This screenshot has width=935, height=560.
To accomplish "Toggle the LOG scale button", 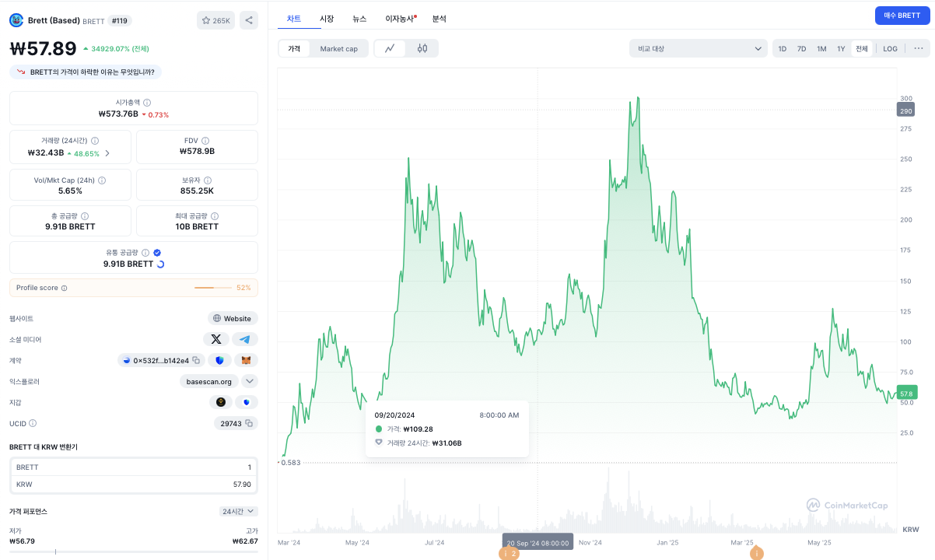I will click(x=890, y=48).
